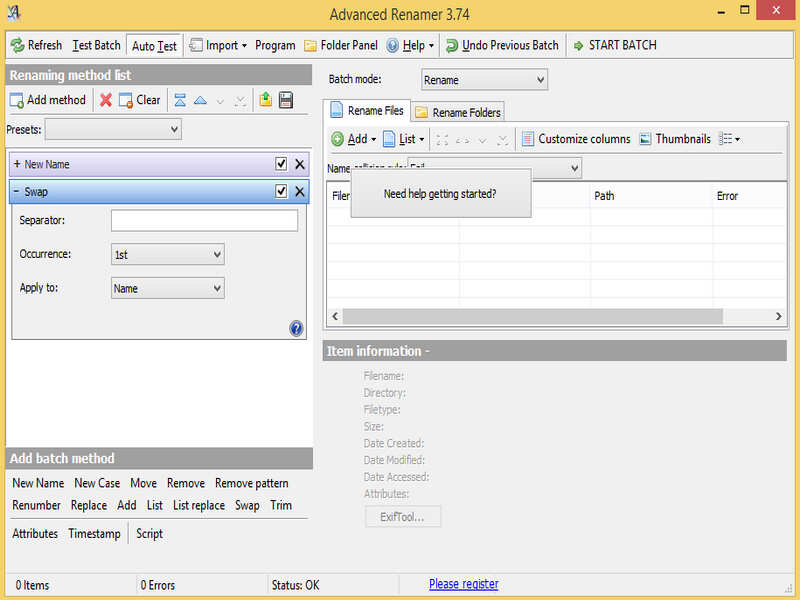This screenshot has width=800, height=600.
Task: Move method to top using blue arrow icon
Action: click(x=180, y=99)
